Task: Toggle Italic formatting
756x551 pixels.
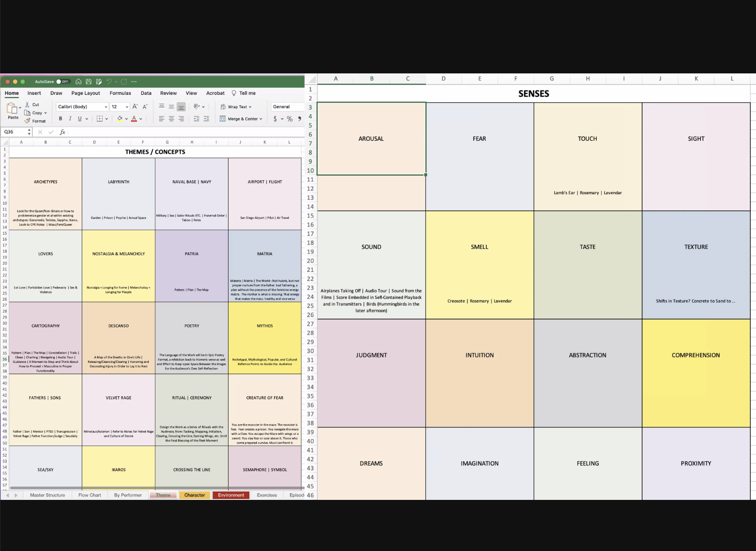Action: coord(70,119)
